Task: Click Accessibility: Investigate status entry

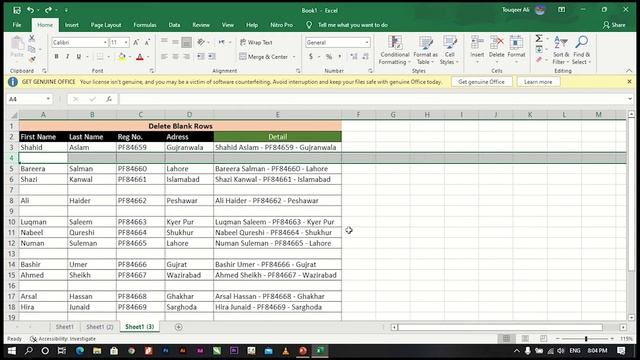Action: [63, 339]
